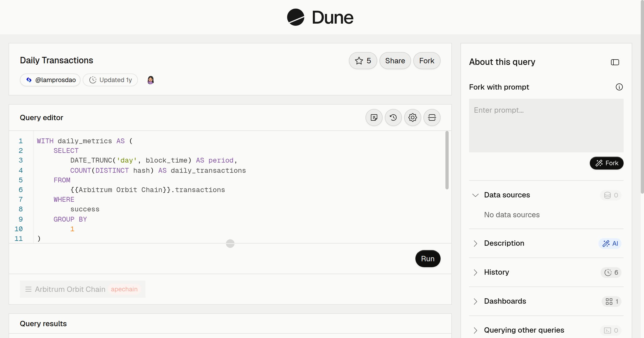Click the contributor avatar icon
Viewport: 644px width, 338px height.
coord(151,80)
